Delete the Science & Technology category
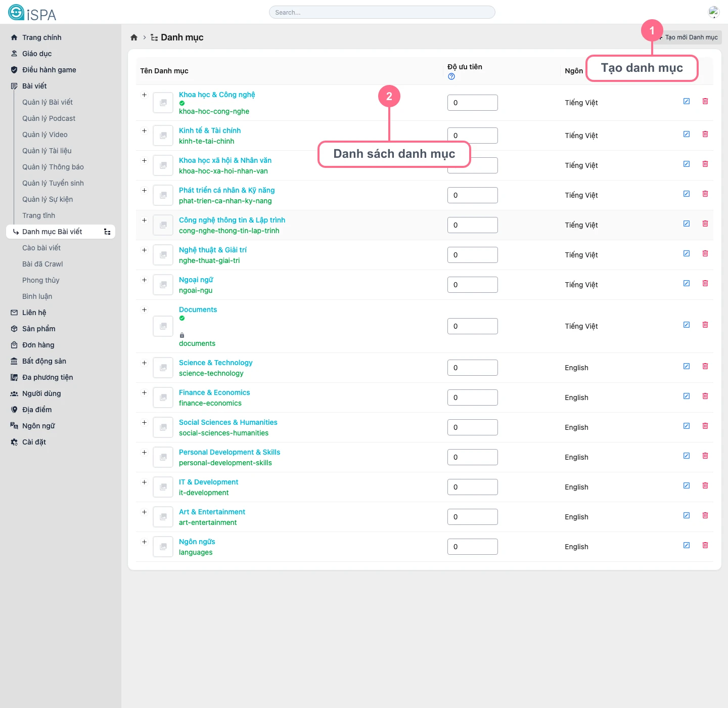This screenshot has width=728, height=708. point(705,366)
